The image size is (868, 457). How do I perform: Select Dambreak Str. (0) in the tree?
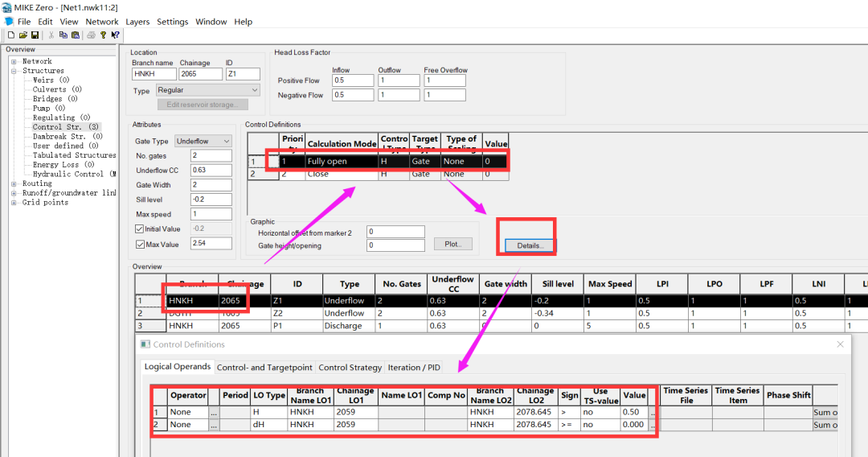click(68, 136)
